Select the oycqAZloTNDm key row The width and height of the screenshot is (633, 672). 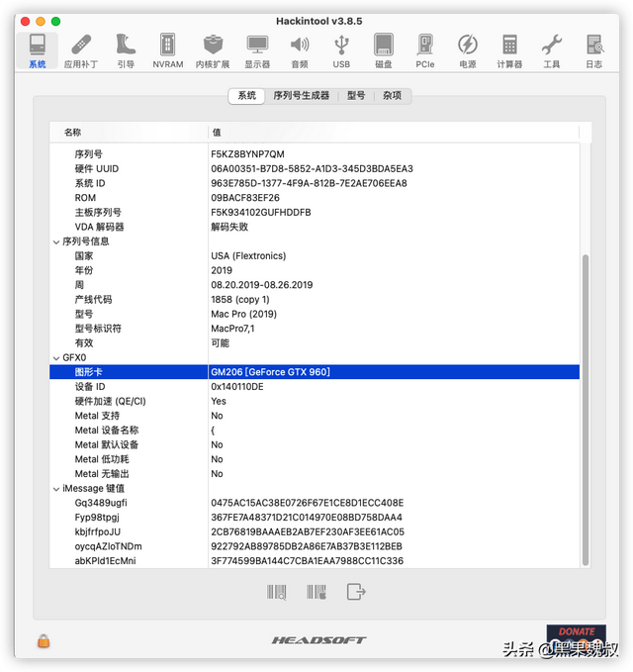tap(315, 547)
